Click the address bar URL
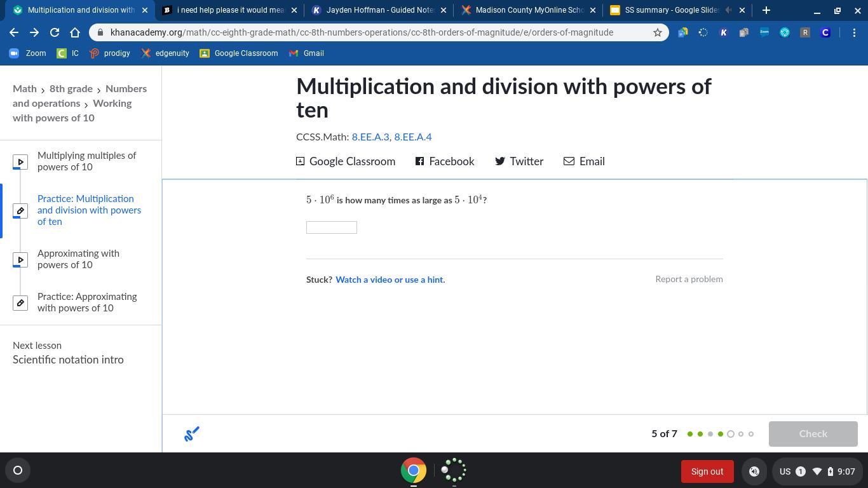The height and width of the screenshot is (488, 868). [x=362, y=32]
